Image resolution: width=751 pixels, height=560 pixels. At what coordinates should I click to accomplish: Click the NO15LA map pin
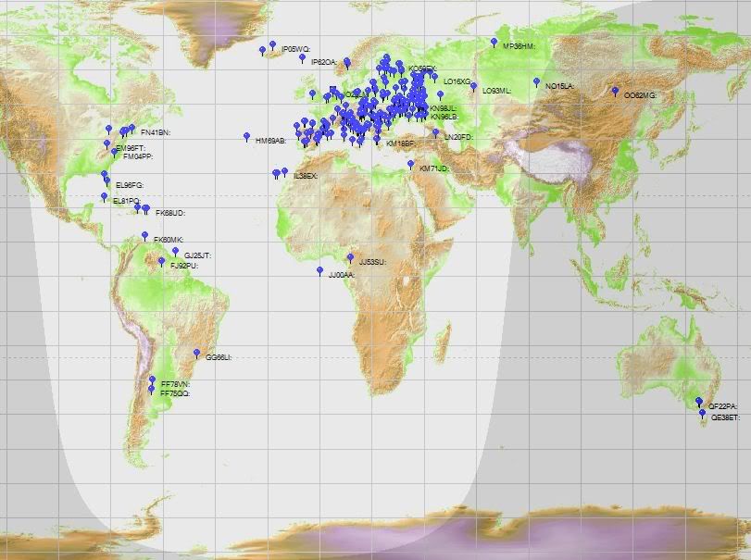point(536,81)
